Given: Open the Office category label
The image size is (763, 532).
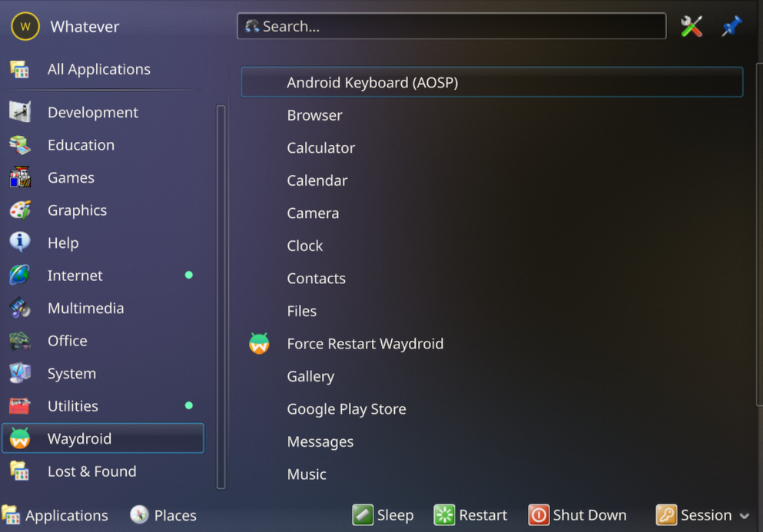Looking at the screenshot, I should (67, 340).
